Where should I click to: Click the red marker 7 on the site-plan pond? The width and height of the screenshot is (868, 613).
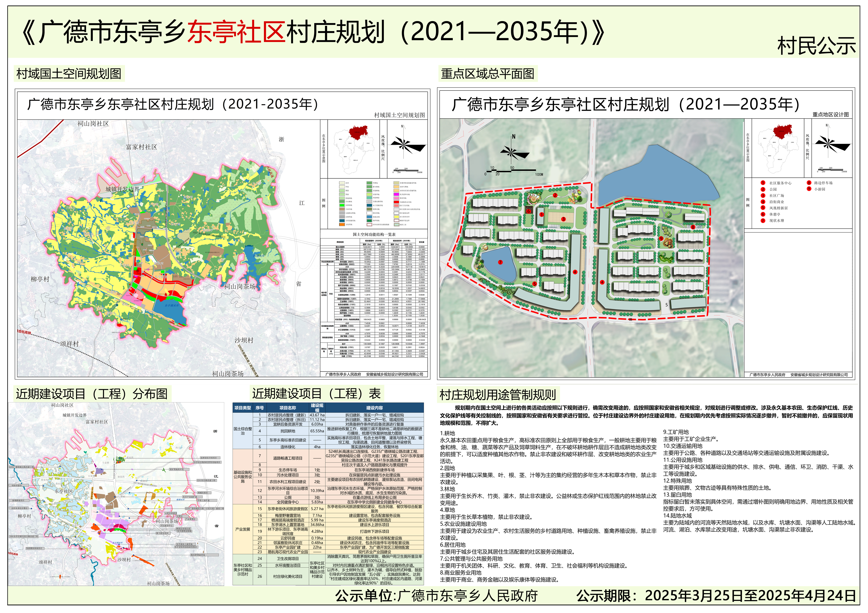500,262
